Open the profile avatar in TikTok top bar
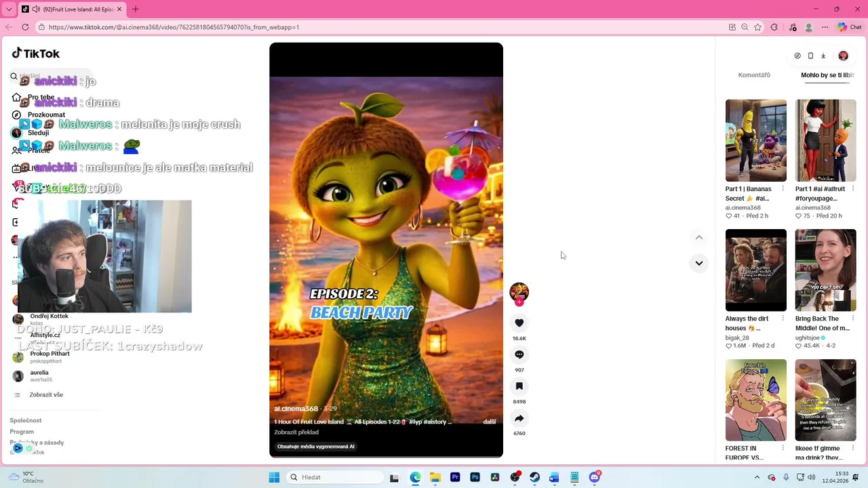The width and height of the screenshot is (868, 488). tap(843, 56)
